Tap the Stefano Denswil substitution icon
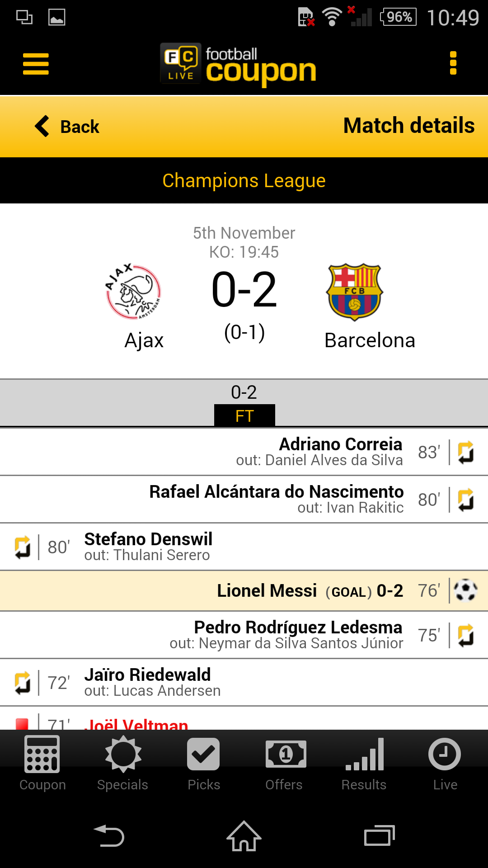Viewport: 488px width, 868px height. (x=23, y=547)
